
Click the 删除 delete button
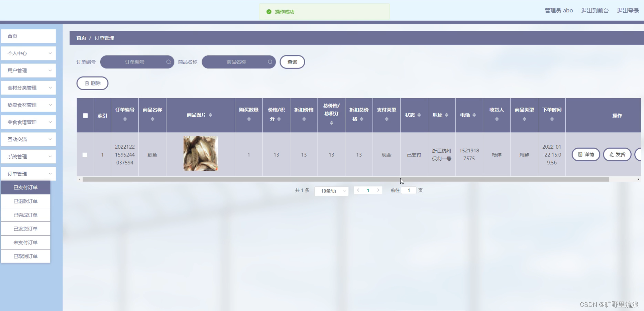92,83
